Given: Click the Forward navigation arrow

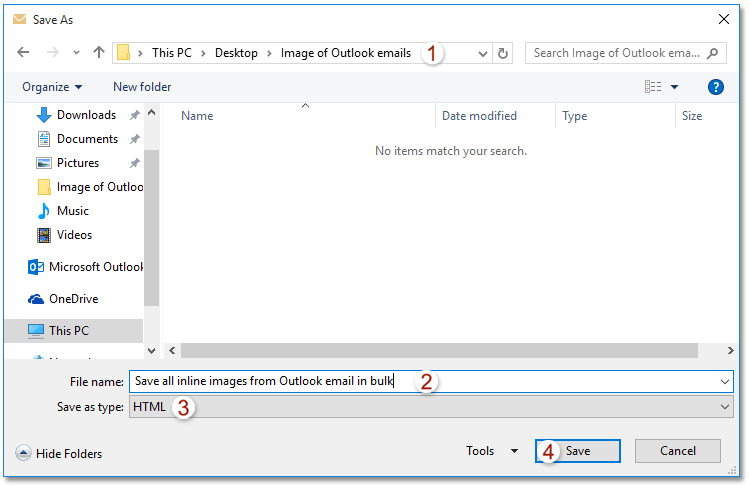Looking at the screenshot, I should point(53,52).
